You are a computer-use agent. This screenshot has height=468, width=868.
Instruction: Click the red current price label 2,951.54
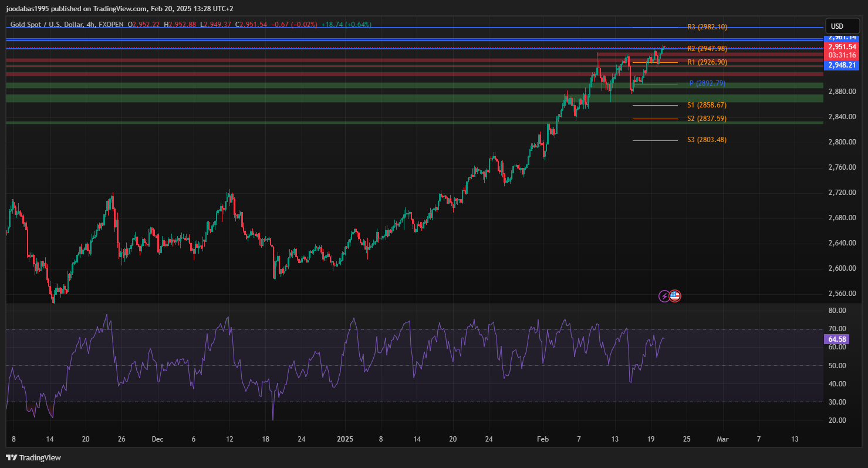841,47
